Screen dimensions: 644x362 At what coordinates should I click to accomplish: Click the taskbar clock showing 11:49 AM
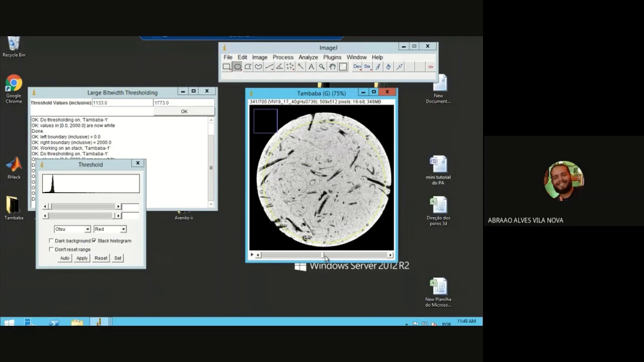point(466,321)
